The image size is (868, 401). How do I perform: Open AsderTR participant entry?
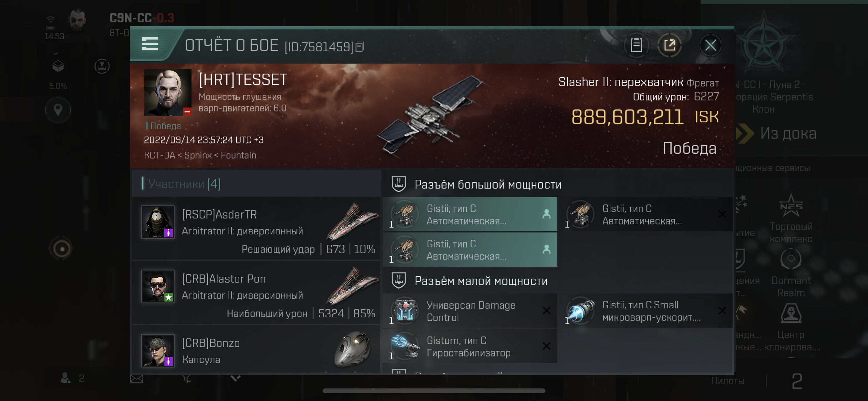coord(256,229)
